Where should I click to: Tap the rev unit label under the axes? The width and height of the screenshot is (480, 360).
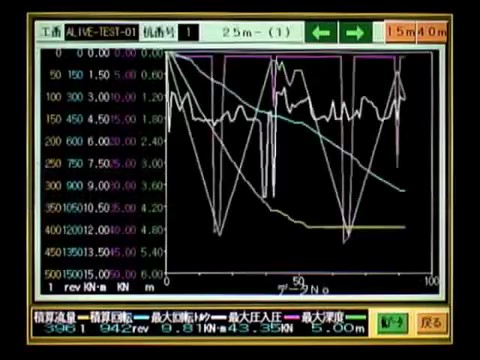[73, 287]
